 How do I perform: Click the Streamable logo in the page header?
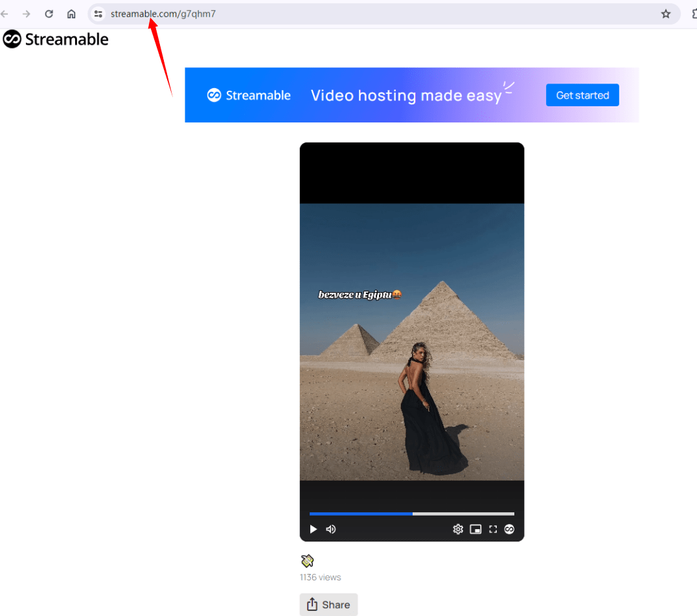point(56,40)
